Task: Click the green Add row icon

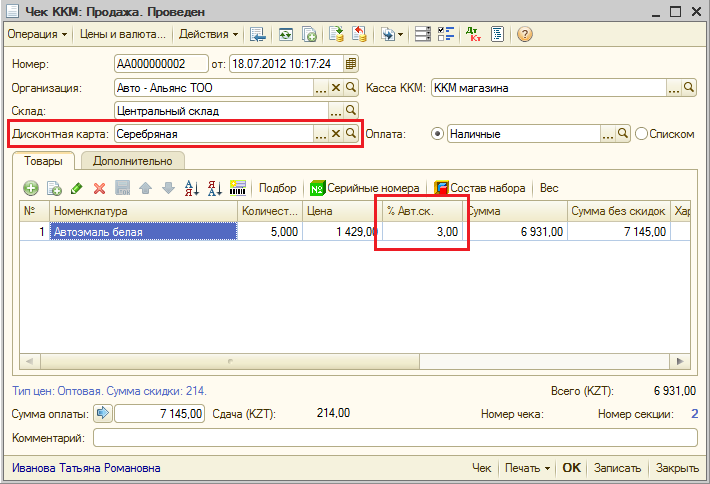Action: (31, 188)
